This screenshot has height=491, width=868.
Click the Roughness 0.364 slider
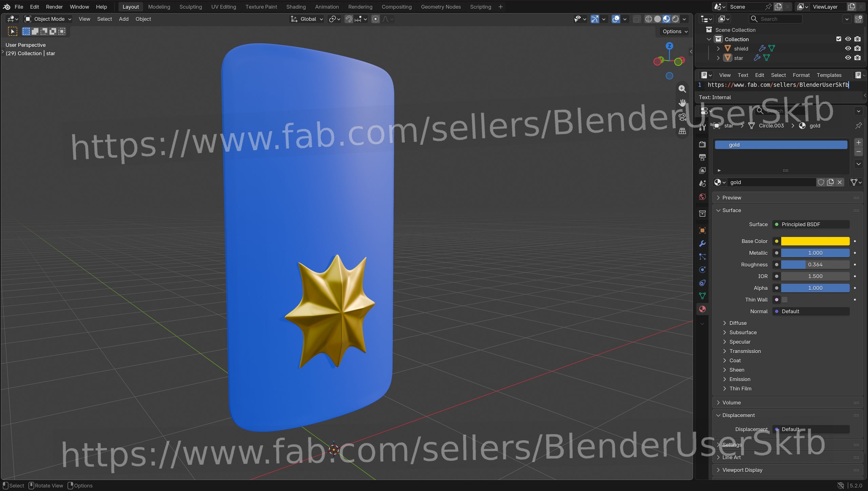click(815, 265)
